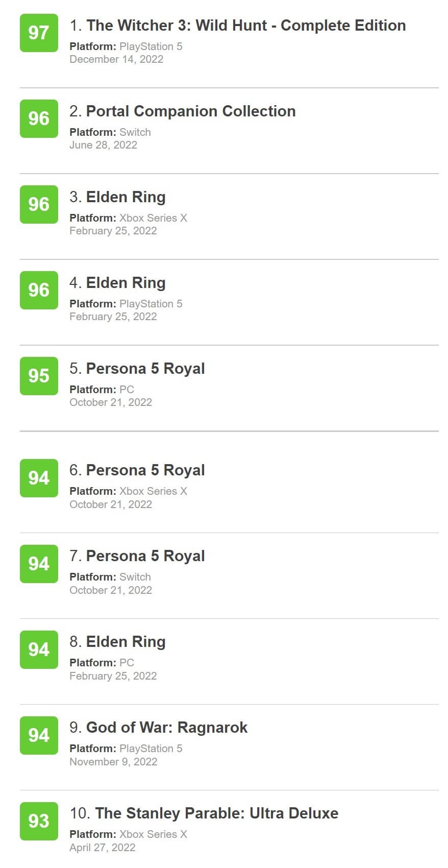Screen dimensions: 448x868
Task: Open the Elden Ring Xbox Series X entry
Action: tap(126, 197)
